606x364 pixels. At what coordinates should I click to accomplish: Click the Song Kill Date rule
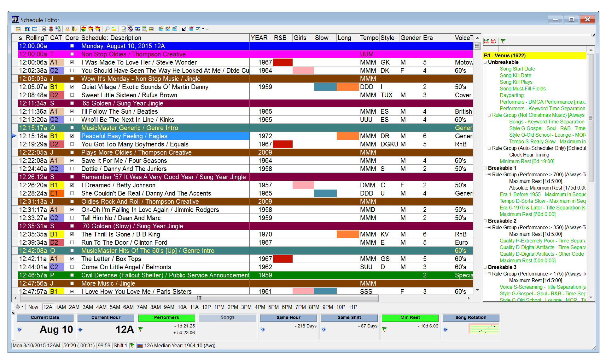coord(515,76)
